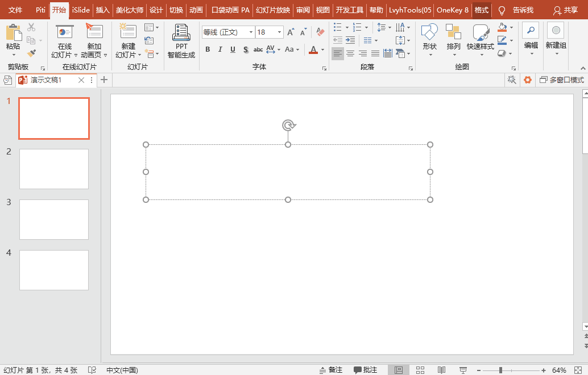Click the Arrange (排列) icon
The image size is (588, 375).
tap(453, 32)
